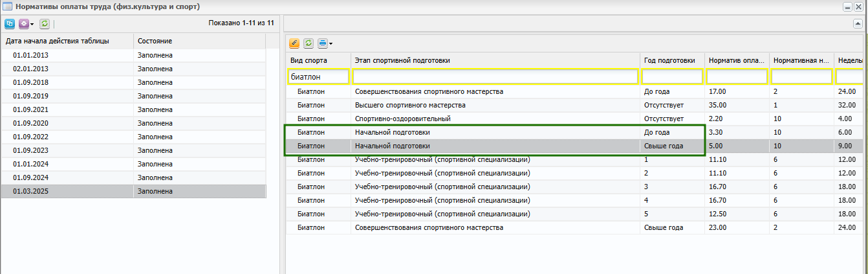This screenshot has height=274, width=868.
Task: Sort by Вид спорта column header
Action: (x=318, y=60)
